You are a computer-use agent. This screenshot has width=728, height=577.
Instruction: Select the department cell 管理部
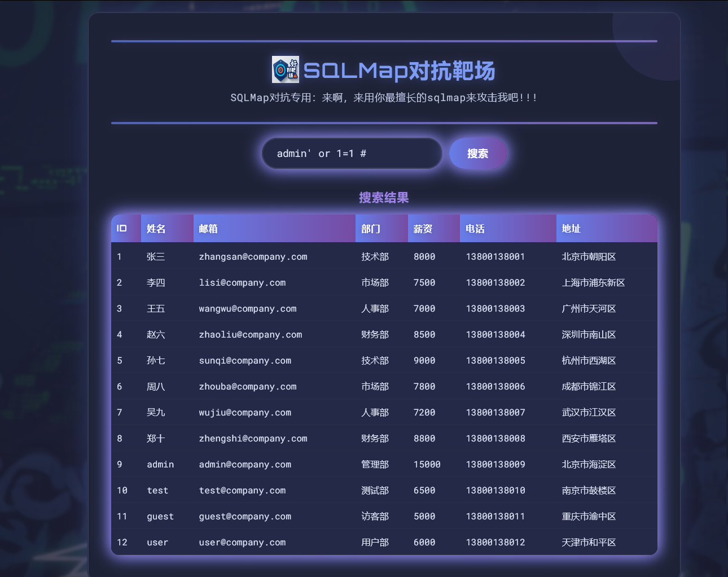(375, 465)
